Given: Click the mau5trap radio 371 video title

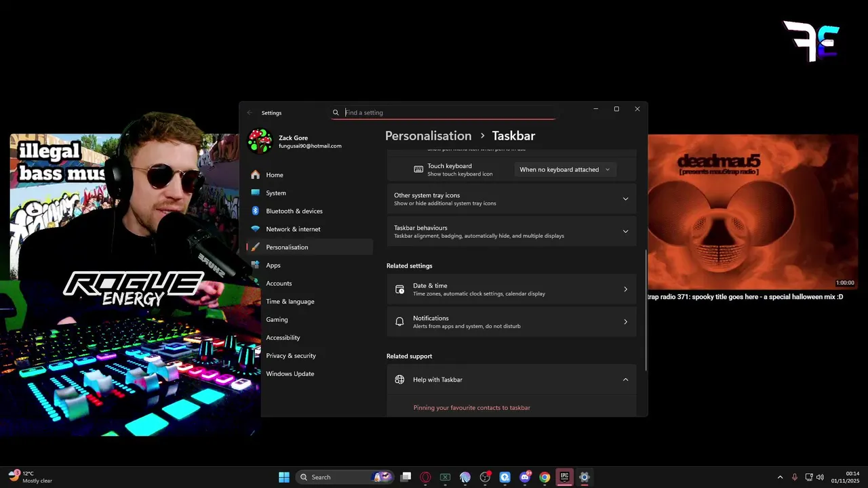Looking at the screenshot, I should pos(745,297).
